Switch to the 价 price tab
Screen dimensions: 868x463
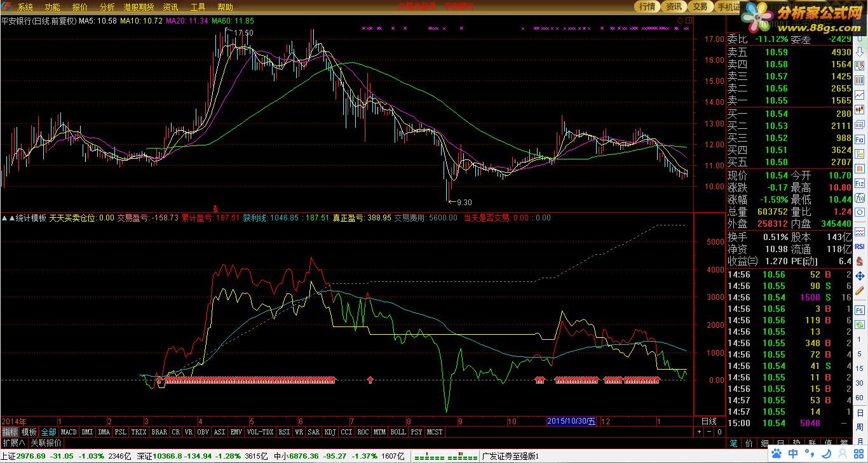pos(749,442)
